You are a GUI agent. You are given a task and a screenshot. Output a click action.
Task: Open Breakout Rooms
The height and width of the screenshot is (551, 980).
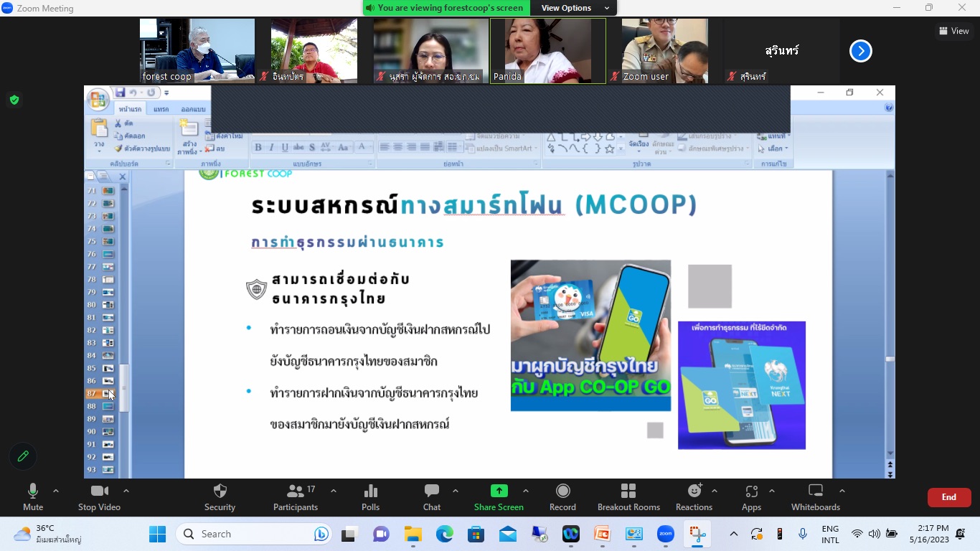(628, 497)
